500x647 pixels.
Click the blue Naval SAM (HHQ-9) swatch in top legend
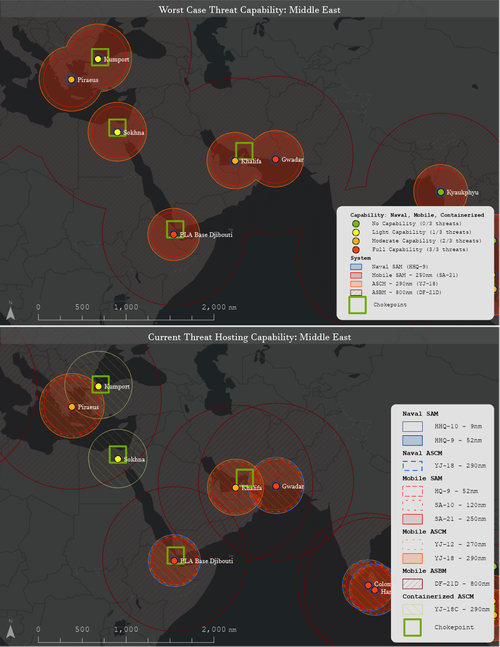(356, 267)
